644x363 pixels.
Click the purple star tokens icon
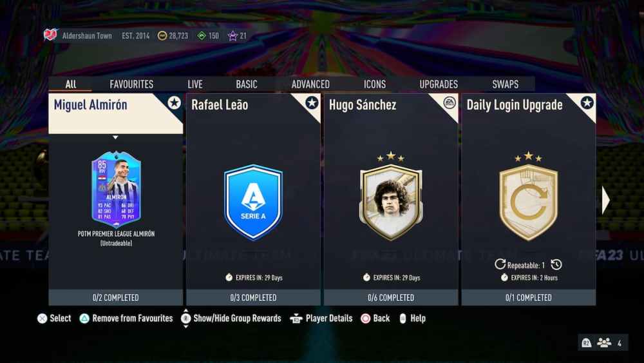click(x=232, y=35)
